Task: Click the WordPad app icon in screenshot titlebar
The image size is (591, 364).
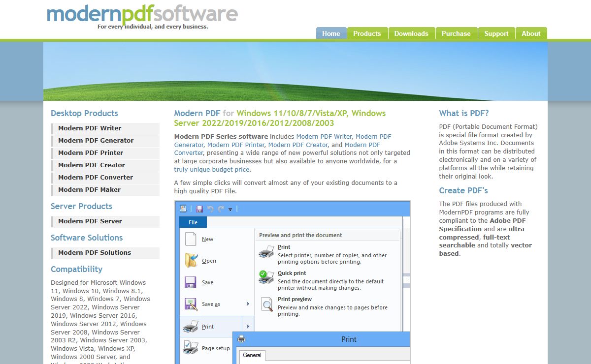Action: (184, 209)
